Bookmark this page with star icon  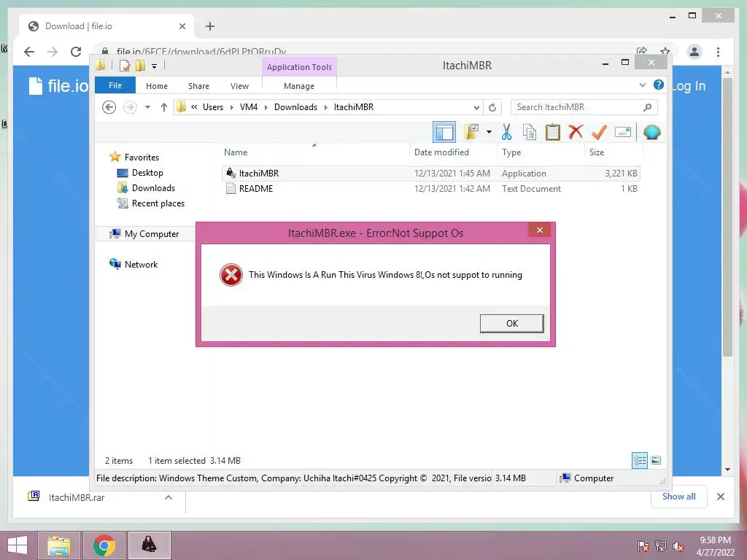(x=665, y=52)
